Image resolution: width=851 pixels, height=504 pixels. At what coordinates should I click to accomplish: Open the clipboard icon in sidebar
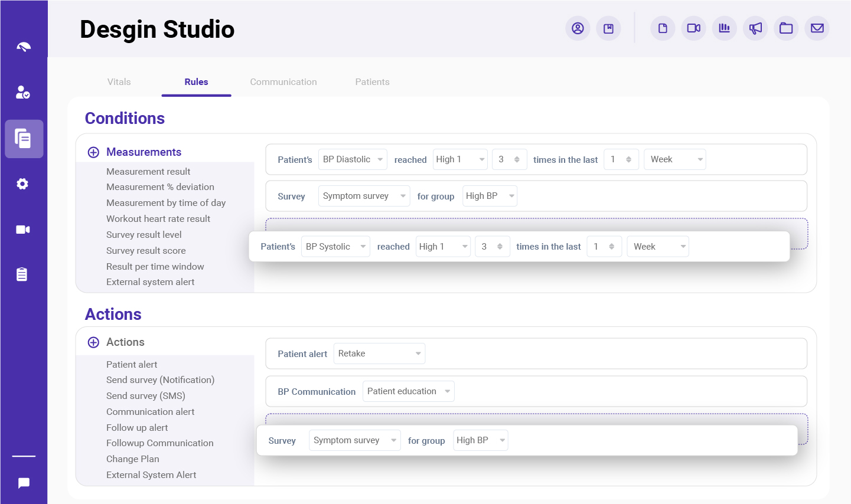[x=22, y=274]
